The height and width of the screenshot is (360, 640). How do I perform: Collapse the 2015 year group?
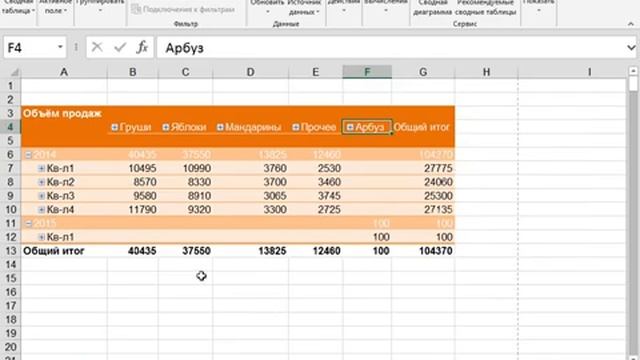click(x=29, y=223)
